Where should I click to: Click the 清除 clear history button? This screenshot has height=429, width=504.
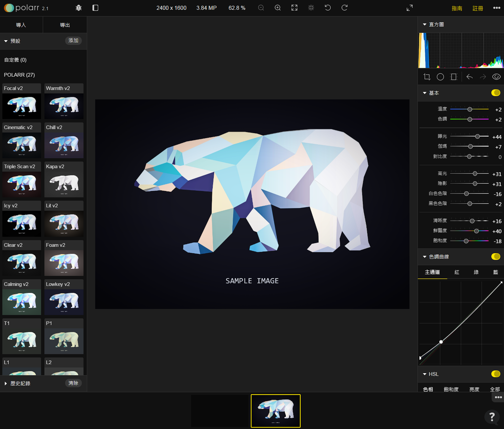coord(73,383)
